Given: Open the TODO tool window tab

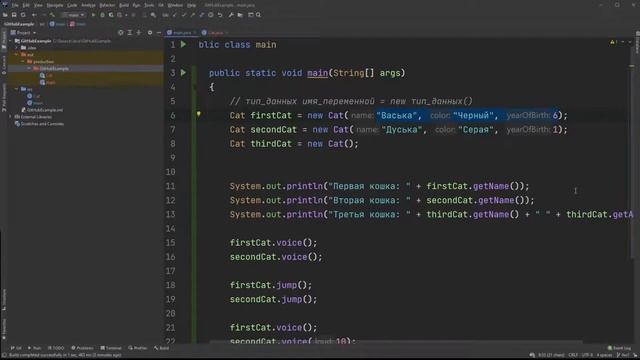Looking at the screenshot, I should [x=56, y=348].
